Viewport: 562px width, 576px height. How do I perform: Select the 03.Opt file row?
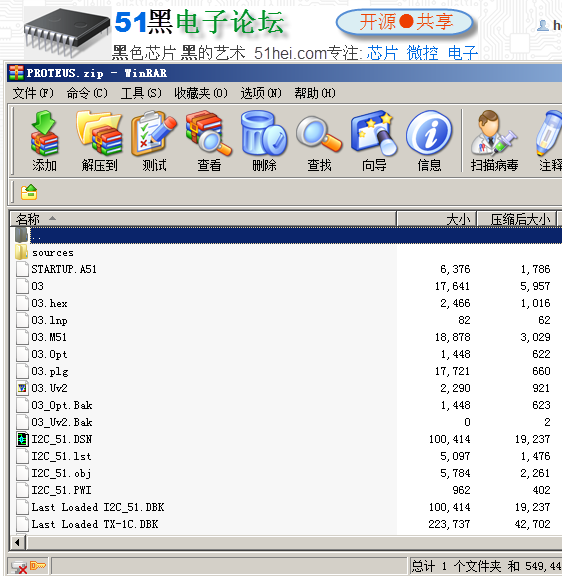tap(285, 354)
